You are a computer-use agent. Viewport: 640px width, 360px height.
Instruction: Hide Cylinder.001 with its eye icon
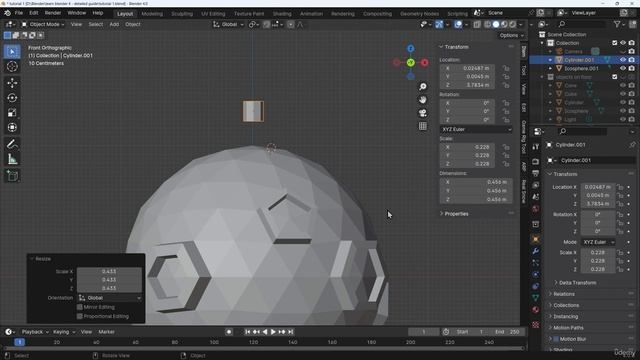(623, 60)
